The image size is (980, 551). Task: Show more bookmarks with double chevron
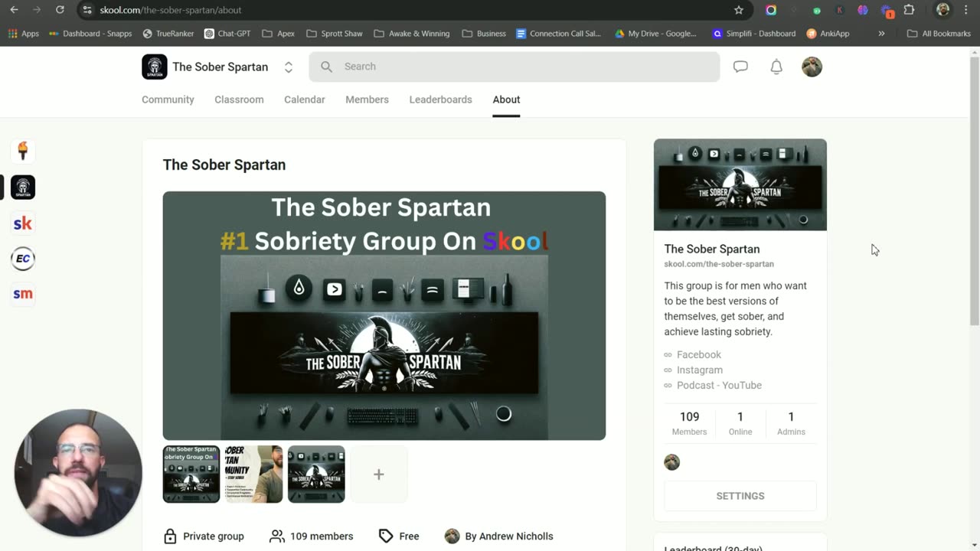pos(881,34)
